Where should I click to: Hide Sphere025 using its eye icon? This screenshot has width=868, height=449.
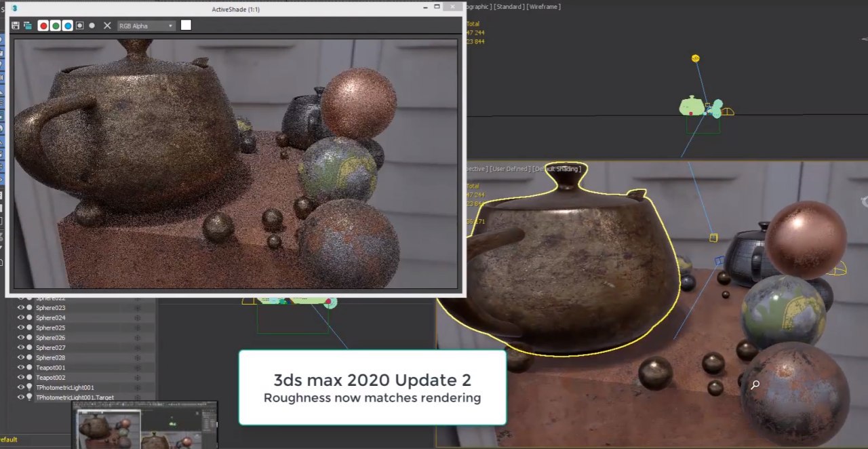click(x=20, y=328)
